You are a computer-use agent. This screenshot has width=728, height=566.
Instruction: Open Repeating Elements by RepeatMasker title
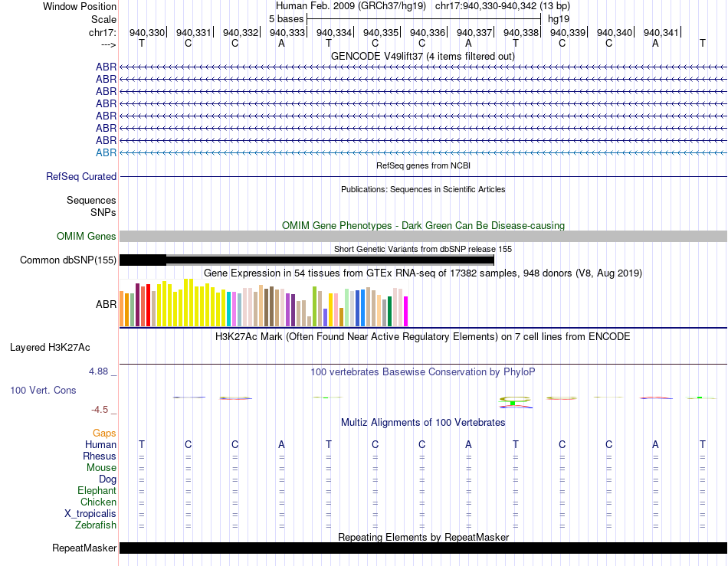coord(423,537)
